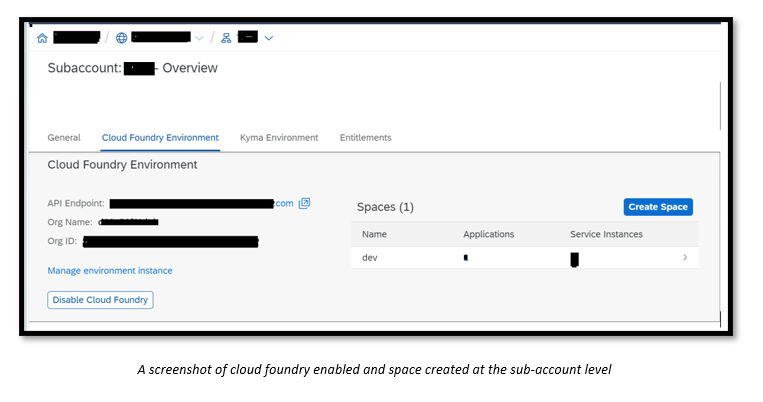
Task: Open the Kyma Environment tab
Action: click(x=279, y=137)
